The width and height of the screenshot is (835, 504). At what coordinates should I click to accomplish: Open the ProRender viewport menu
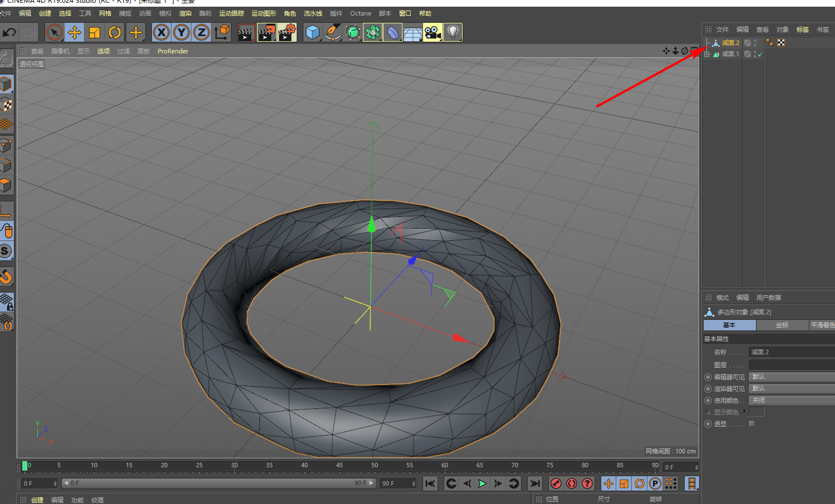tap(173, 51)
